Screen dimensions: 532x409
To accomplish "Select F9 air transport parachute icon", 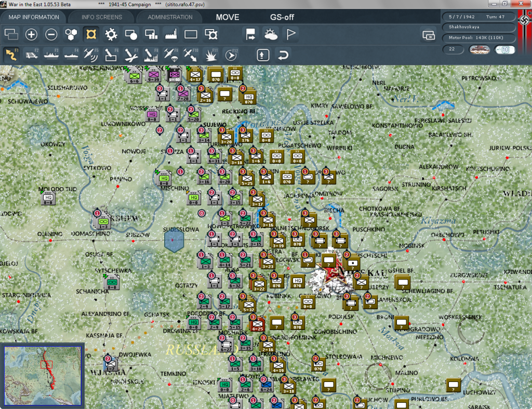I will pos(171,55).
